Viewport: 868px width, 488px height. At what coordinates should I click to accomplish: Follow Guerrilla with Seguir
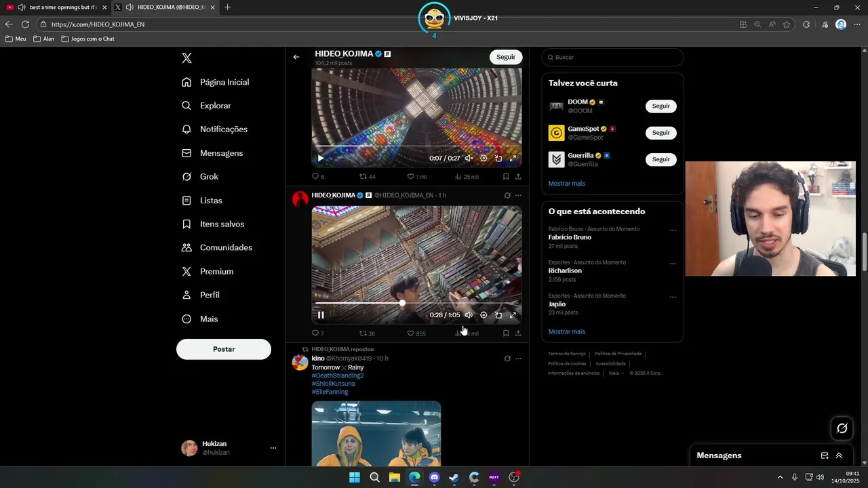(660, 159)
